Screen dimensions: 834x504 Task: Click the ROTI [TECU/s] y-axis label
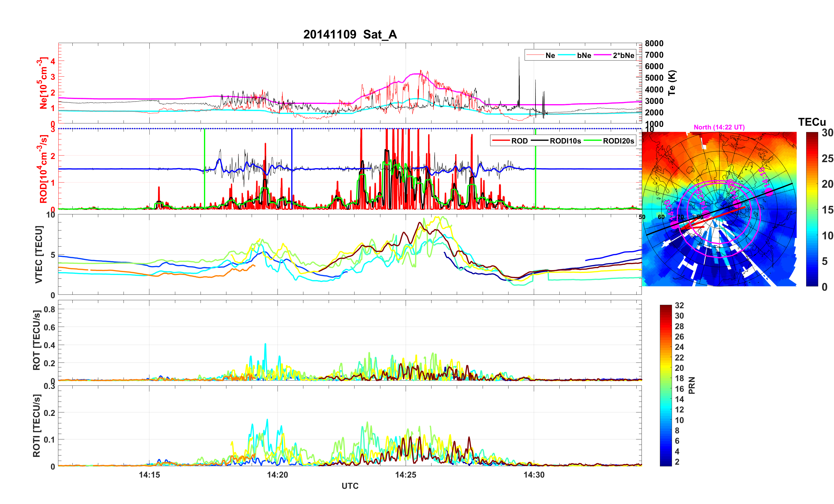[x=36, y=426]
